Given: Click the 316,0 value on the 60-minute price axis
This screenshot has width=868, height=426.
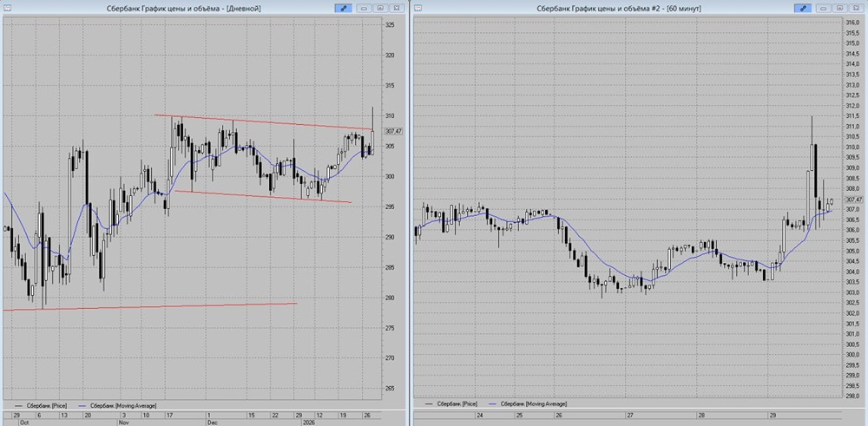Looking at the screenshot, I should [852, 23].
